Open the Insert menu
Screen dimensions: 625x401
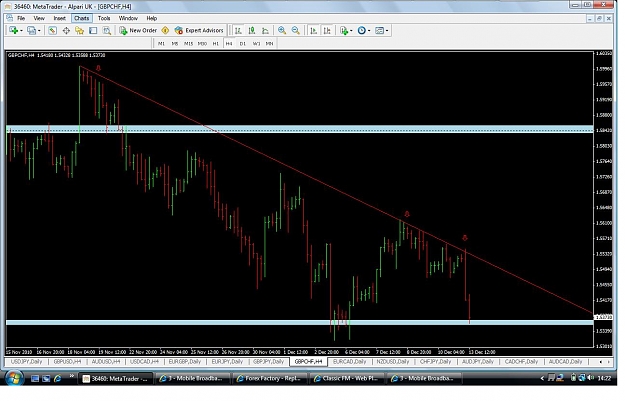tap(59, 18)
